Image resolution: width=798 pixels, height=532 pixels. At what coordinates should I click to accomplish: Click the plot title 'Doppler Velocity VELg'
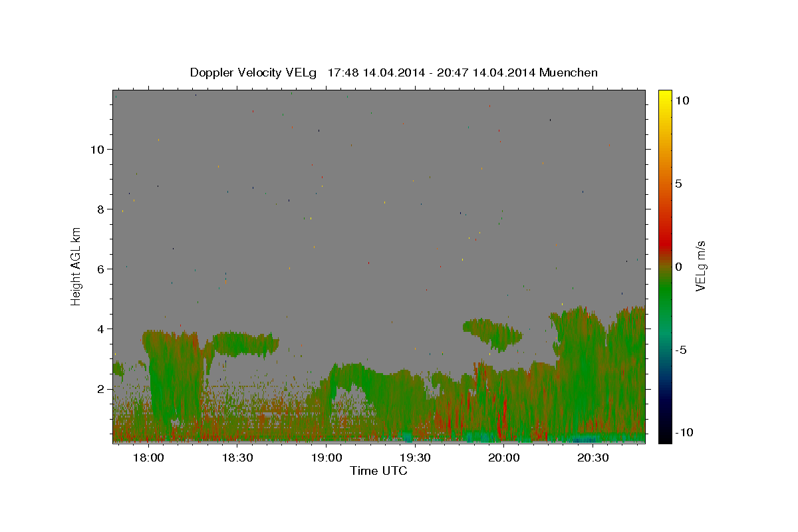253,72
